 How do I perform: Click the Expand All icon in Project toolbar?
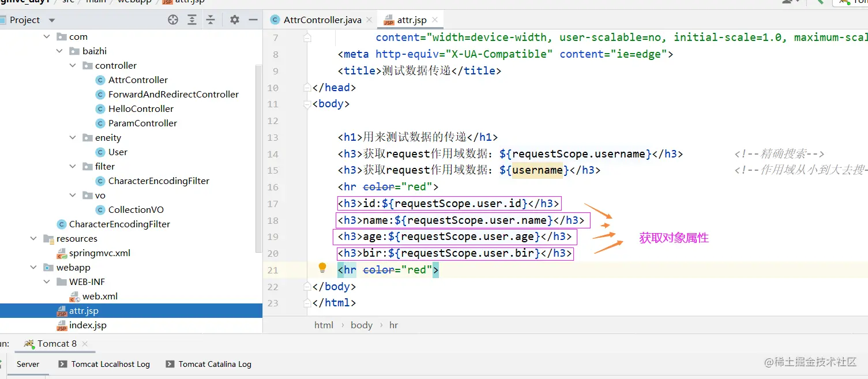[x=192, y=20]
